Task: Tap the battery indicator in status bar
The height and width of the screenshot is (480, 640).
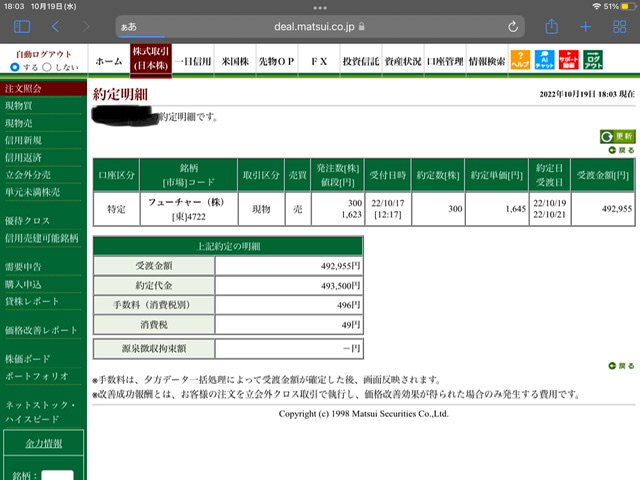Action: pos(627,6)
